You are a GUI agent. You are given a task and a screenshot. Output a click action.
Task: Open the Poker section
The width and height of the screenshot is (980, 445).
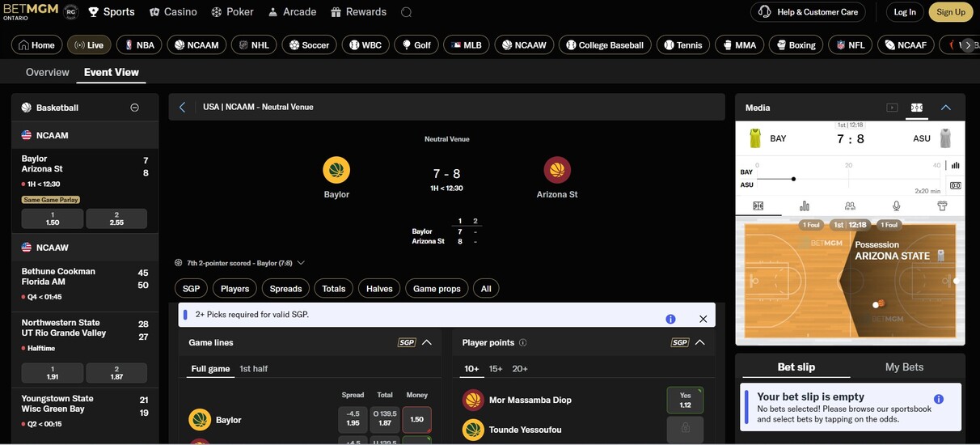point(232,12)
